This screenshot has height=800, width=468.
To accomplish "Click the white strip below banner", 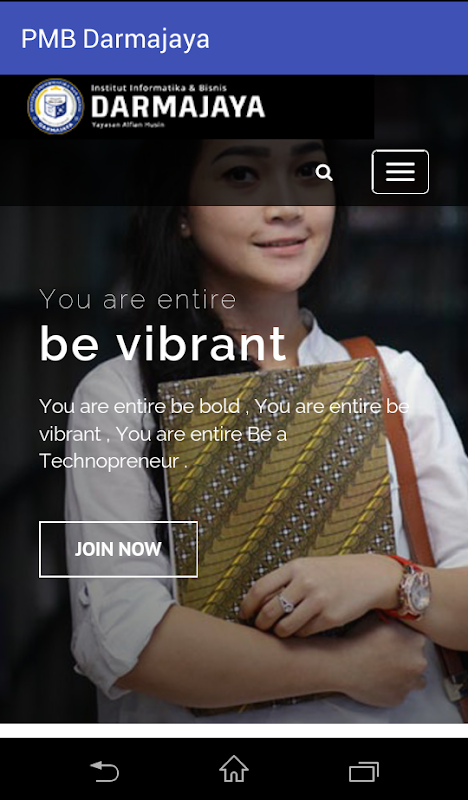I will [234, 731].
